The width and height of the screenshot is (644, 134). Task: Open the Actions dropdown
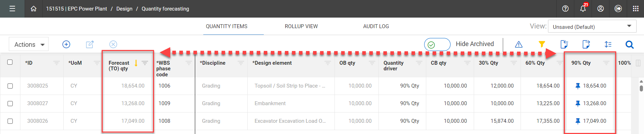click(x=29, y=44)
